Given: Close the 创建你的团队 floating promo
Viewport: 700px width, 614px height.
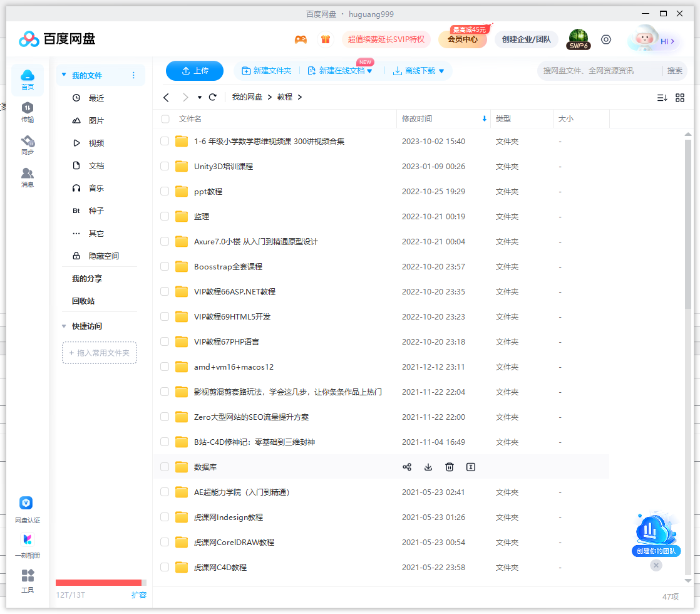Looking at the screenshot, I should click(656, 565).
